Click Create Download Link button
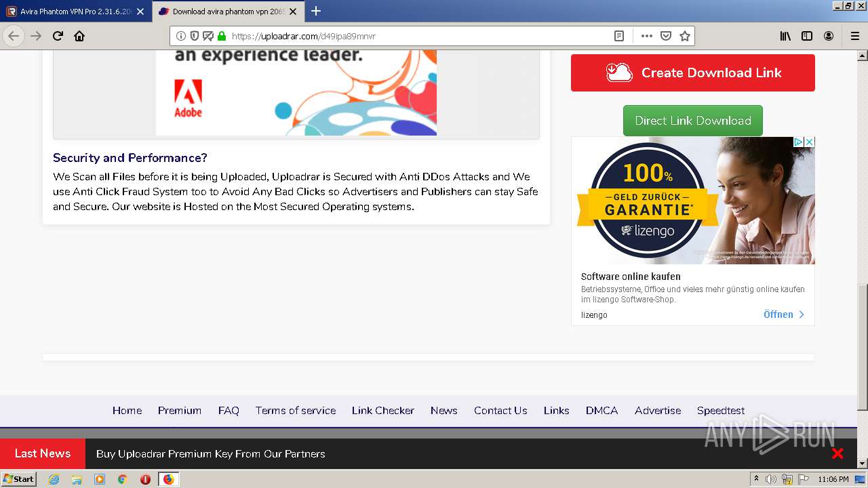 pos(693,73)
